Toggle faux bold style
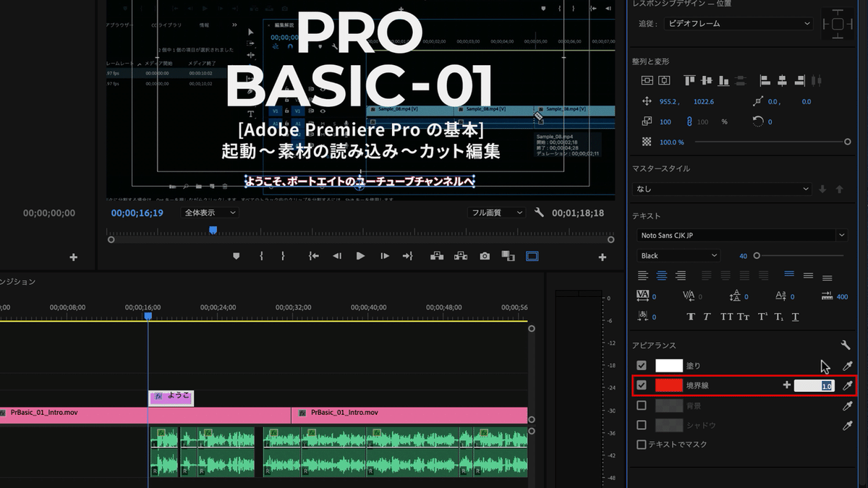 click(x=691, y=316)
